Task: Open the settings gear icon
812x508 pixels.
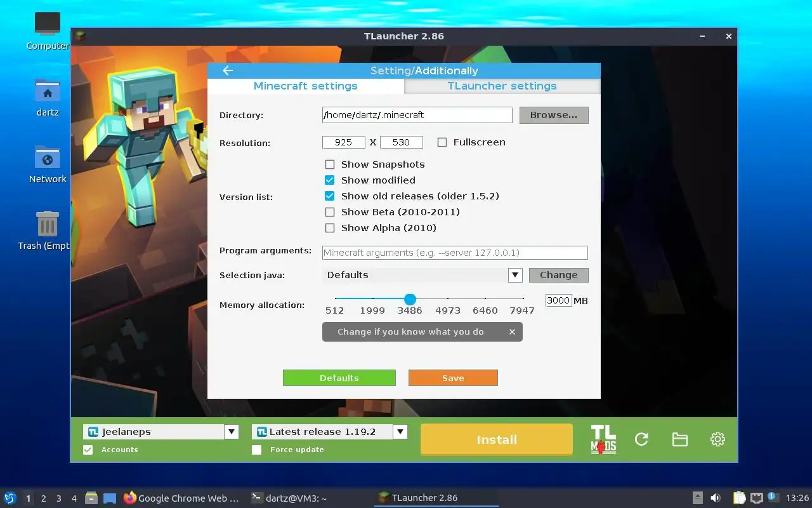Action: pos(717,439)
